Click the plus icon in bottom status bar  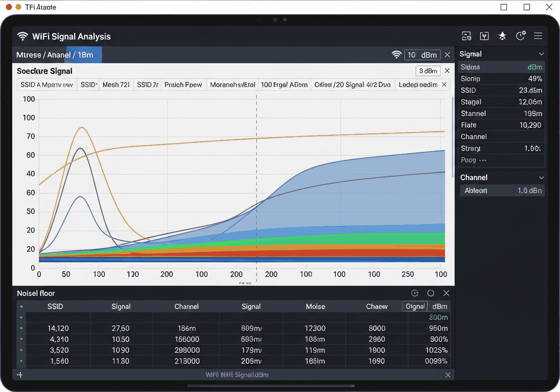click(x=20, y=375)
